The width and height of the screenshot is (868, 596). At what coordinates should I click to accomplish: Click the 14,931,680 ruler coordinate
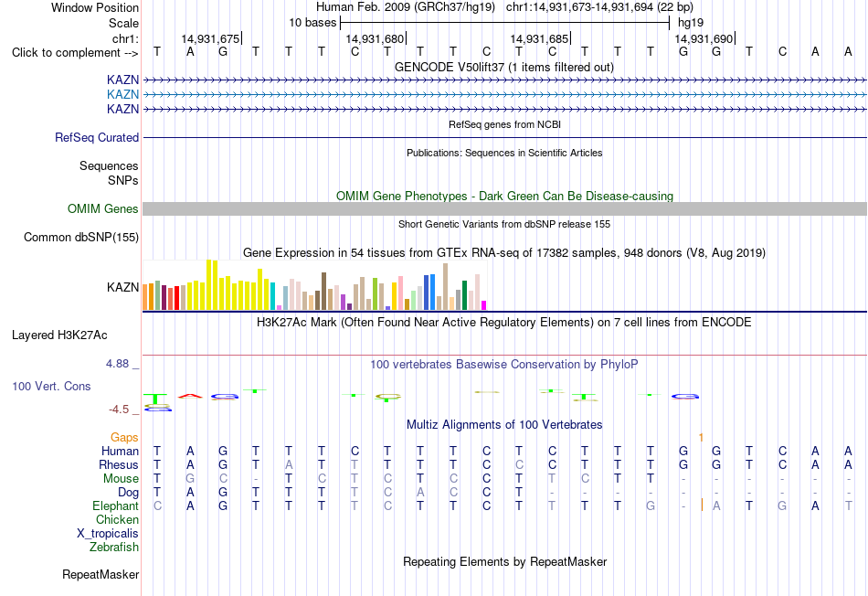click(x=375, y=38)
